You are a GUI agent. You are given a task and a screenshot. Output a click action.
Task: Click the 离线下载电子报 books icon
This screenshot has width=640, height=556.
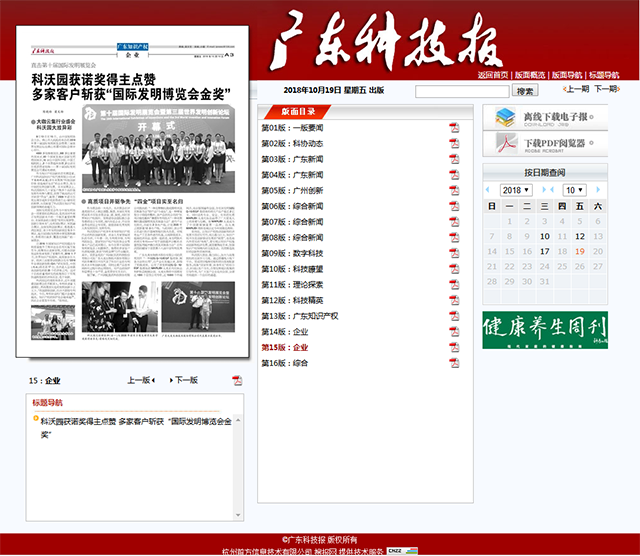504,117
